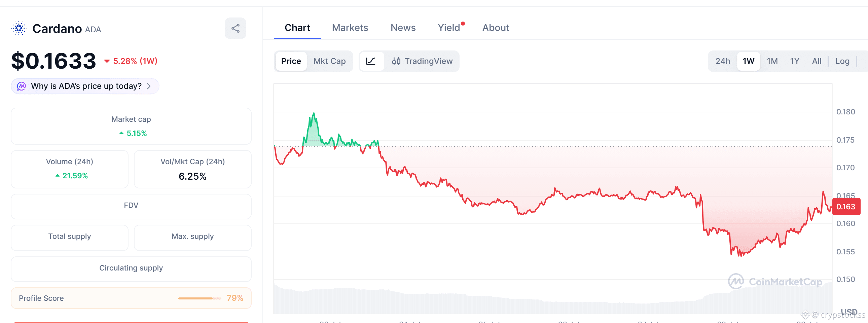
Task: Click the Cardano coin name
Action: pyautogui.click(x=57, y=29)
